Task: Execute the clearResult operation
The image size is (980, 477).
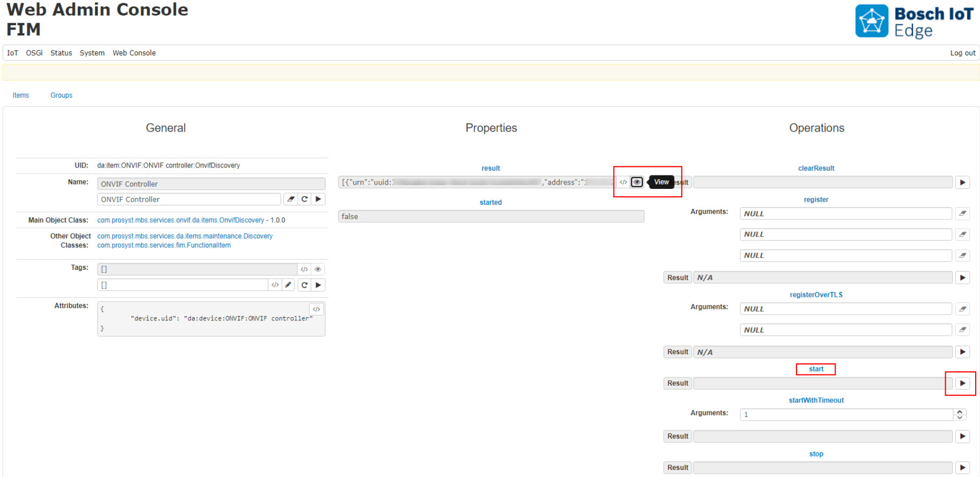Action: (x=963, y=182)
